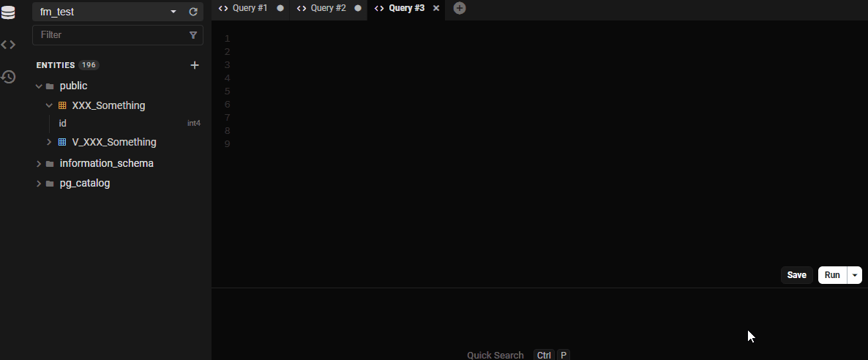Click unsaved dot on Query #2 tab
Viewport: 868px width, 360px height.
click(358, 8)
